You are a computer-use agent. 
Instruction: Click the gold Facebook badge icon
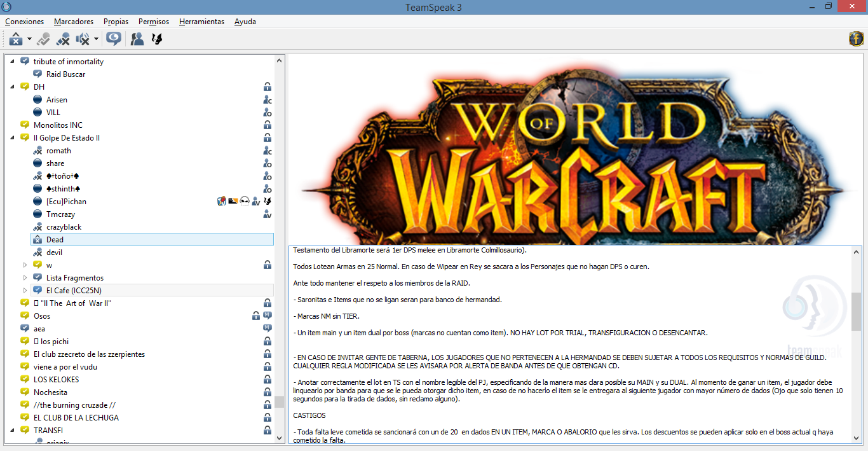(856, 39)
